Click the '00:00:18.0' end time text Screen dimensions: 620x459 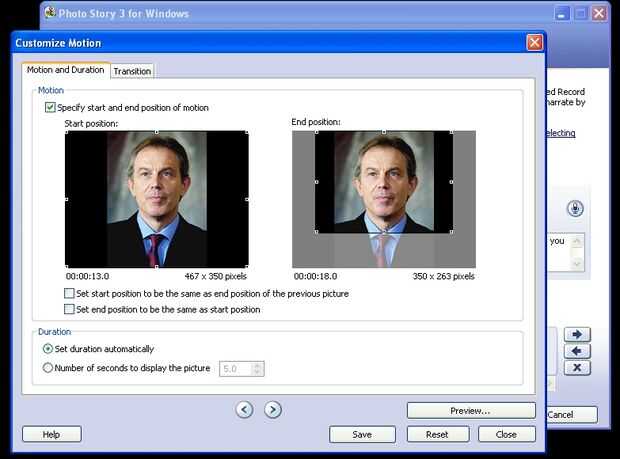pos(315,276)
